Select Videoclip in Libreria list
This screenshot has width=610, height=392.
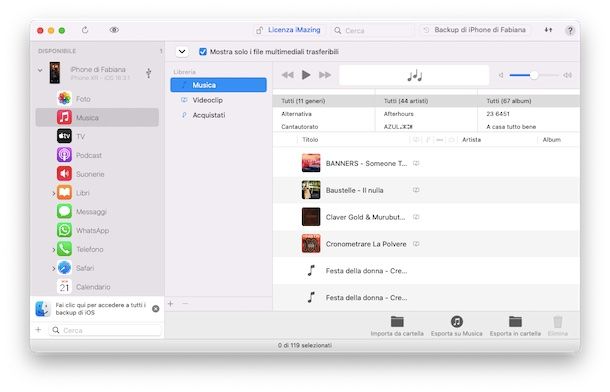(218, 100)
